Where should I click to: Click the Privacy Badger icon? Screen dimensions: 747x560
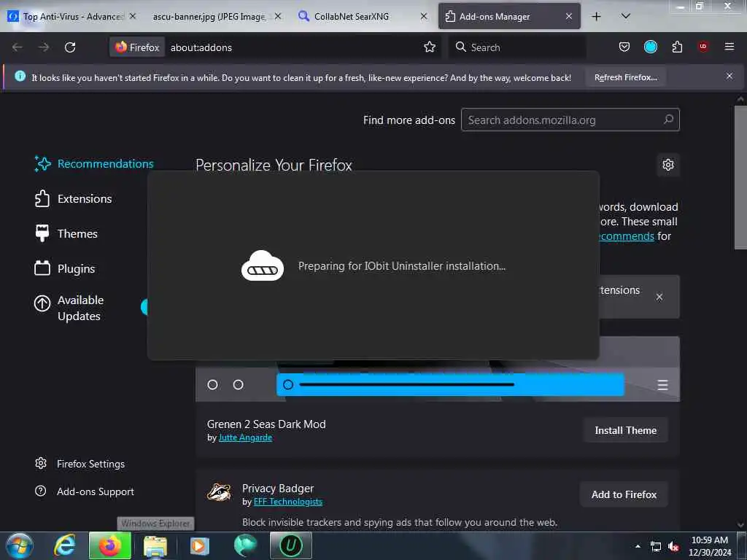click(219, 492)
